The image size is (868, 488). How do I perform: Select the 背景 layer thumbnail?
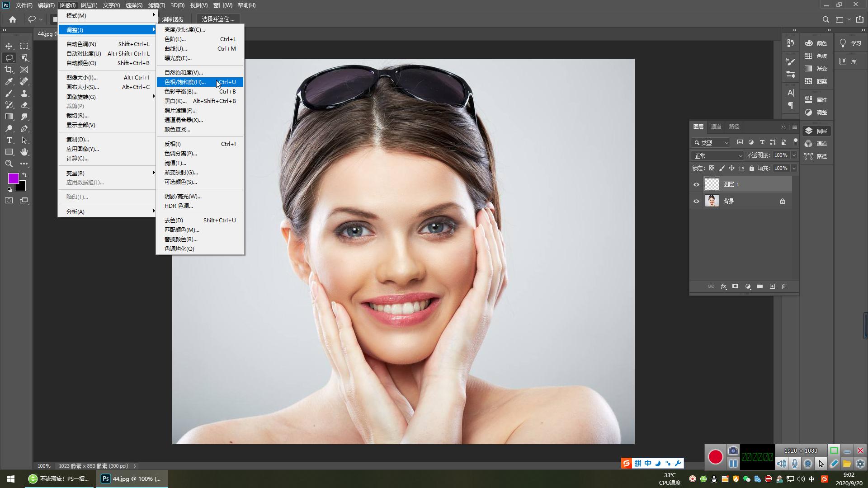[x=712, y=202]
